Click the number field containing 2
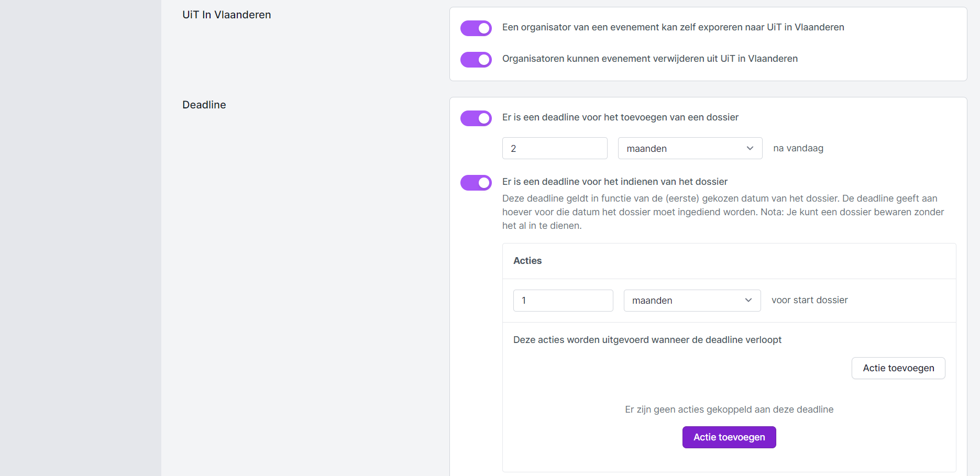This screenshot has height=476, width=980. click(x=554, y=149)
